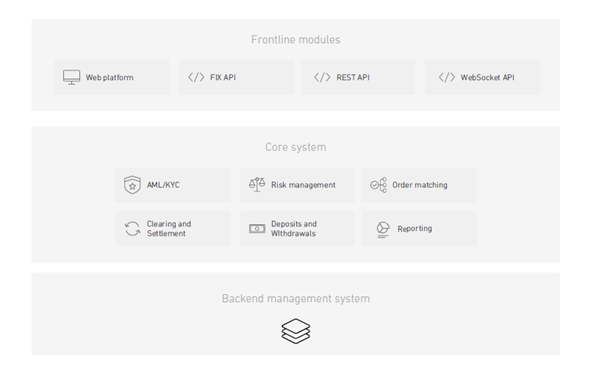Click the Risk management scales icon
602x367 pixels.
pos(257,185)
